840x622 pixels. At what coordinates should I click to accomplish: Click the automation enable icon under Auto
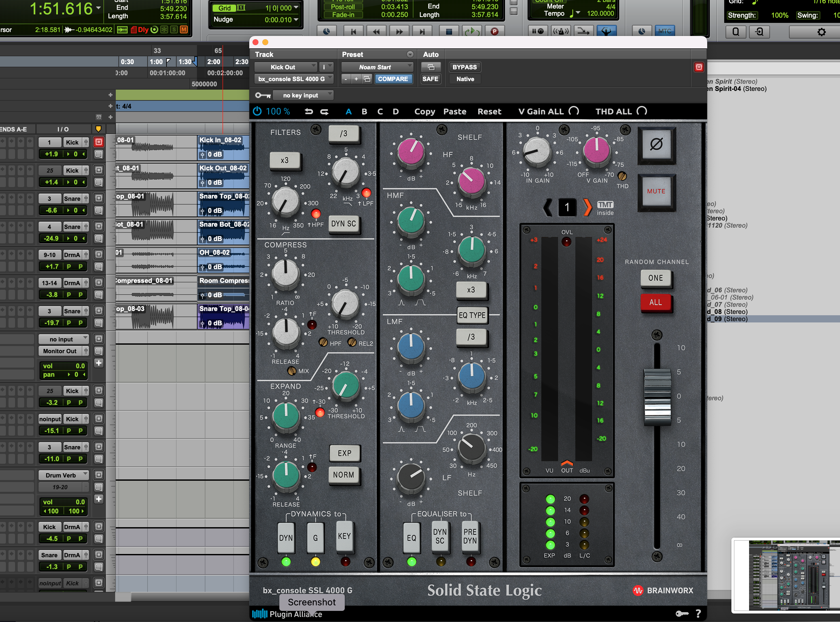pyautogui.click(x=431, y=67)
